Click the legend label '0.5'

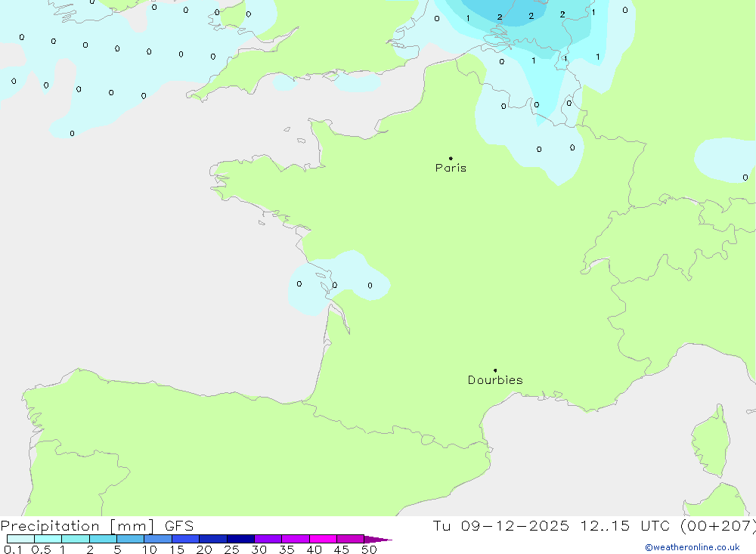41,549
